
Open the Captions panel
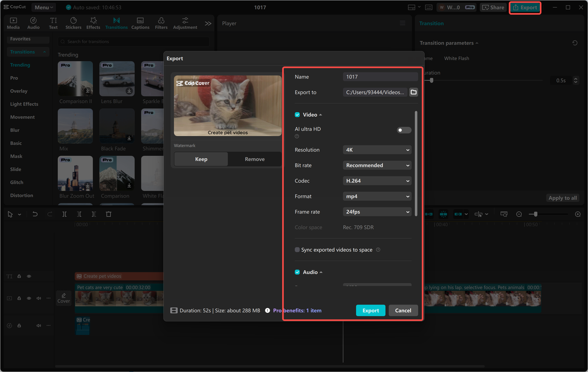pyautogui.click(x=140, y=23)
